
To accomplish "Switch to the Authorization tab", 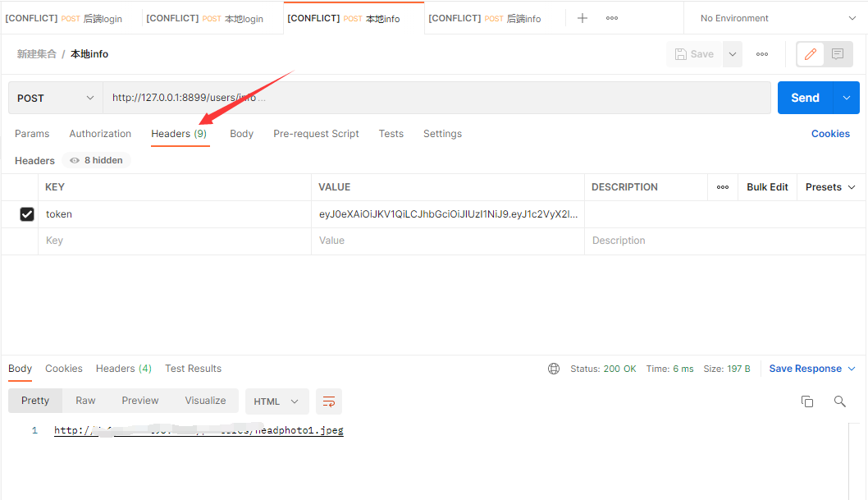I will click(x=100, y=134).
